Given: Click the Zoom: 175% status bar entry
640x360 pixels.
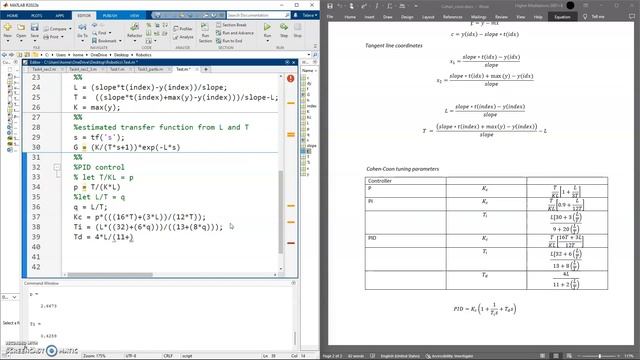Looking at the screenshot, I should 94,356.
